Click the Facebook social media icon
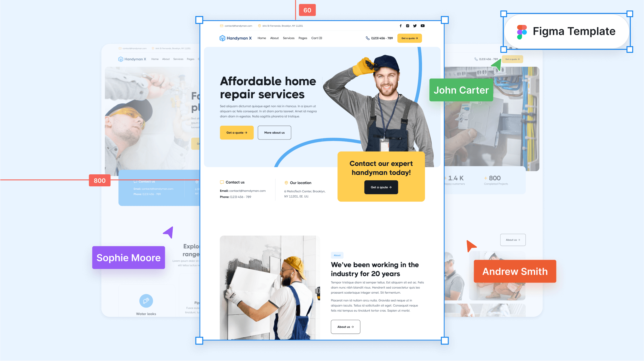 [401, 26]
